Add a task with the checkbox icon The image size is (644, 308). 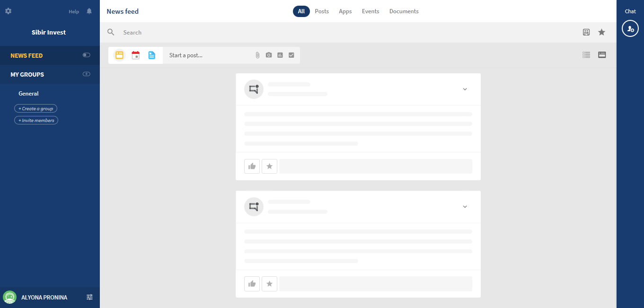(291, 55)
